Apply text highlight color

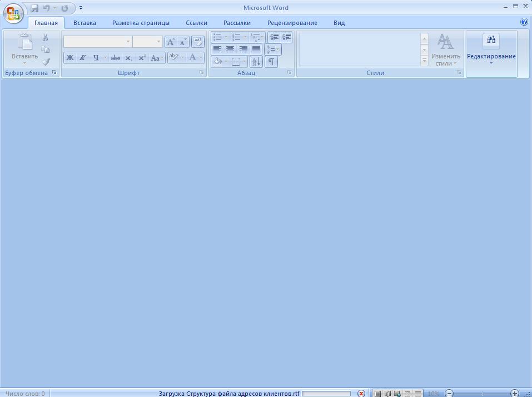[x=174, y=57]
